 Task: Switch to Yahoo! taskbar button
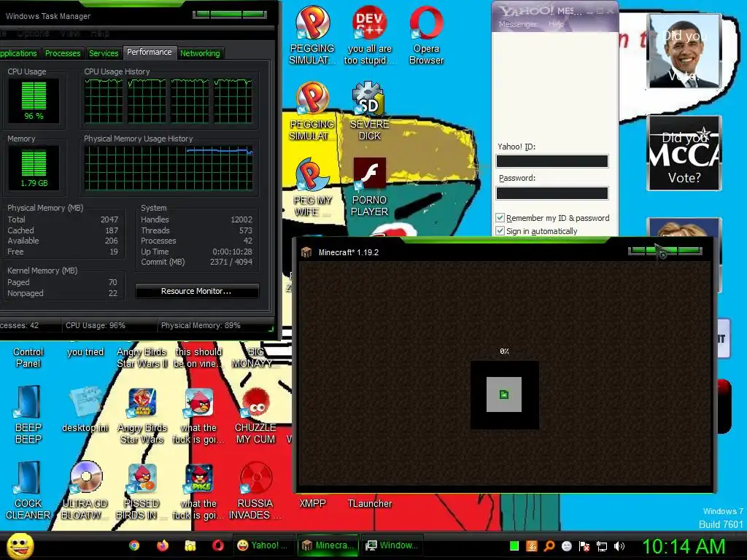click(x=263, y=545)
